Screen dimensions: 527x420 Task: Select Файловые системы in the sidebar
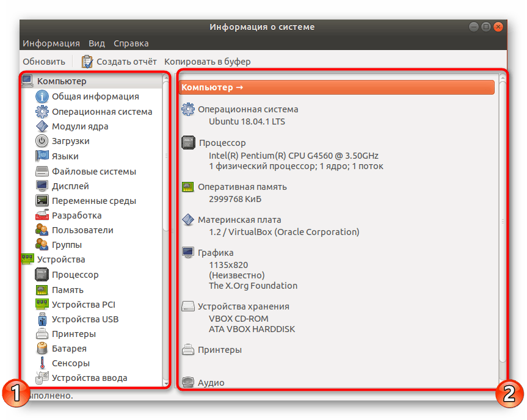coord(94,172)
